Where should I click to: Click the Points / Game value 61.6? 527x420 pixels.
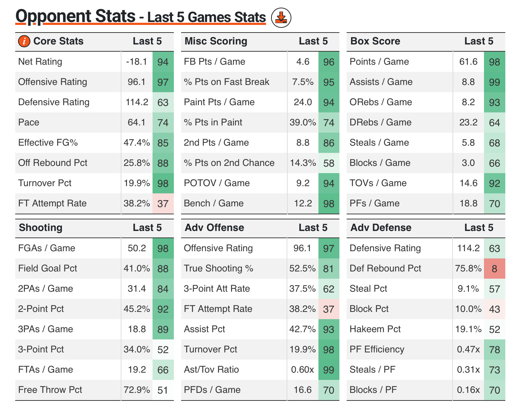(468, 62)
